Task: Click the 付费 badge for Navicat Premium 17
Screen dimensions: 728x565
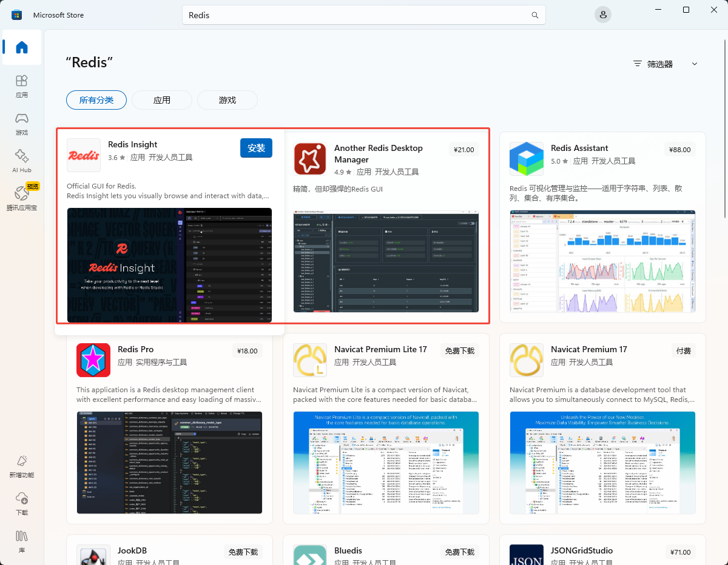Action: point(684,351)
